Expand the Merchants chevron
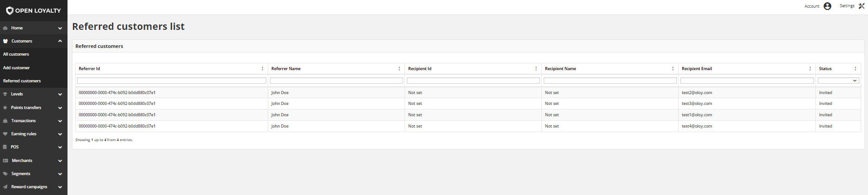This screenshot has width=868, height=195. coord(60,161)
